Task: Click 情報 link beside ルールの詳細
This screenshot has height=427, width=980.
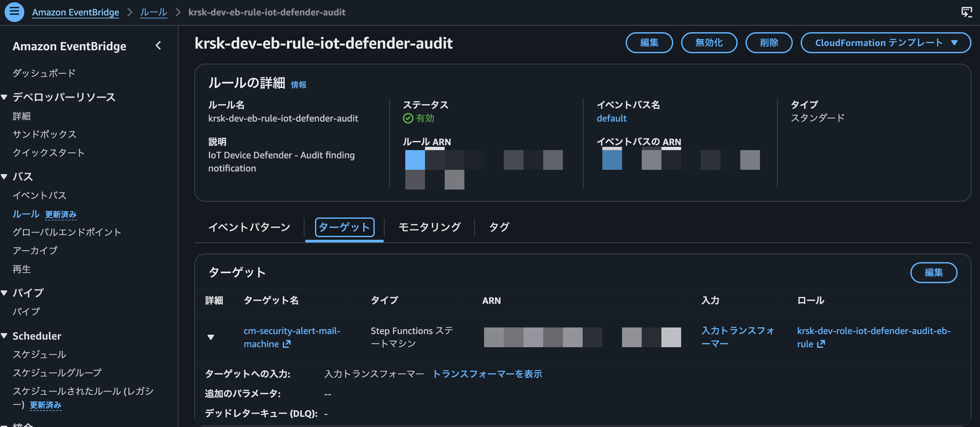Action: [299, 84]
